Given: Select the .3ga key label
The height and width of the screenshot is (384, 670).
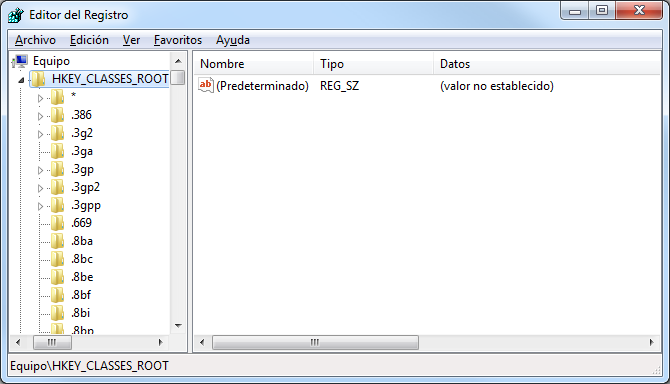Looking at the screenshot, I should [82, 151].
